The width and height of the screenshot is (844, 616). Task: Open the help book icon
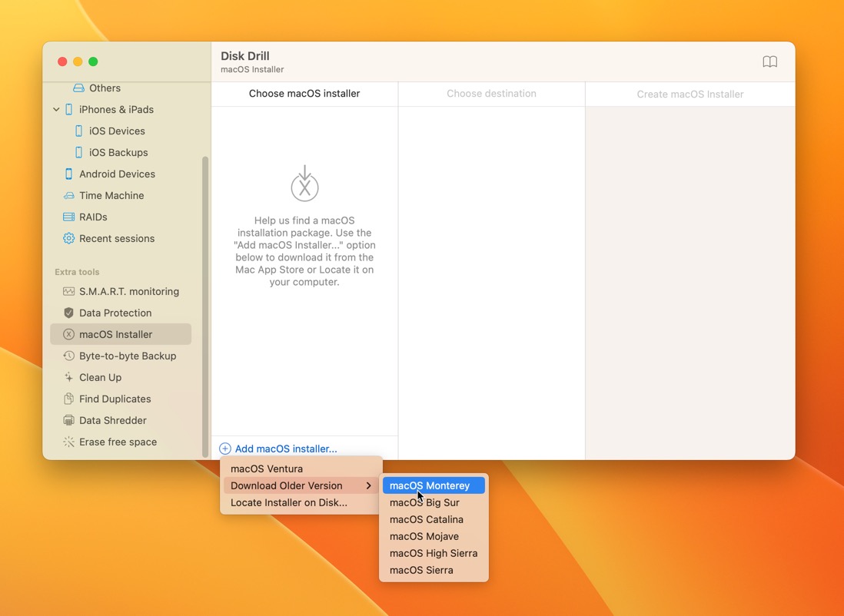pyautogui.click(x=769, y=61)
